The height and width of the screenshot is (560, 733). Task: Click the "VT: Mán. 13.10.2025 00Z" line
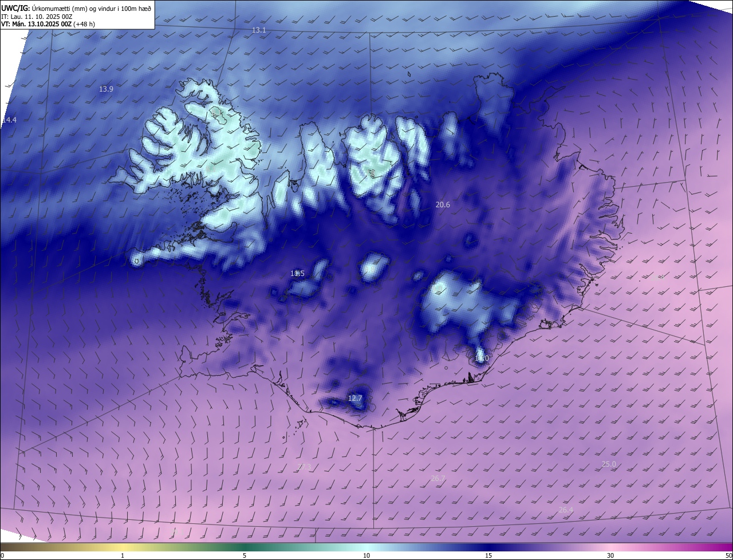pos(48,24)
